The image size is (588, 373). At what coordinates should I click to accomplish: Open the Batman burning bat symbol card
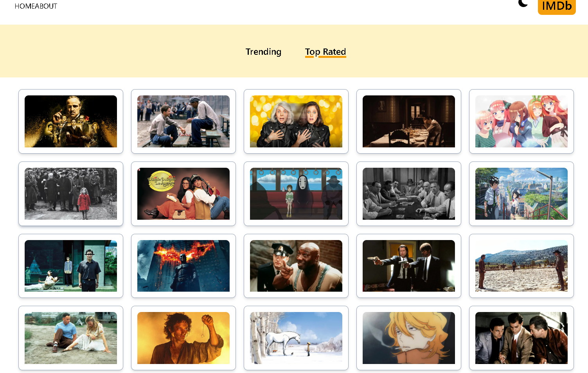pyautogui.click(x=183, y=266)
